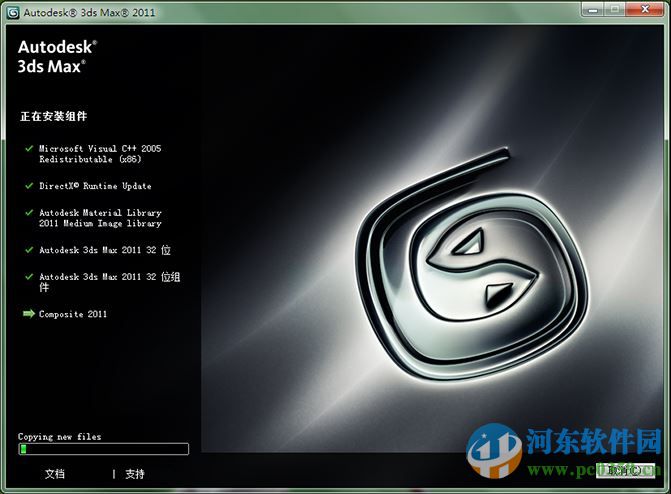Click the 'Autodesk 3ds Max' logo text
Viewport: 671px width, 494px height.
(57, 57)
